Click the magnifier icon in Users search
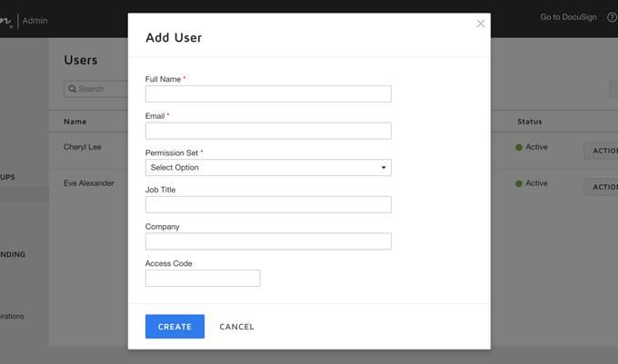 pos(73,89)
